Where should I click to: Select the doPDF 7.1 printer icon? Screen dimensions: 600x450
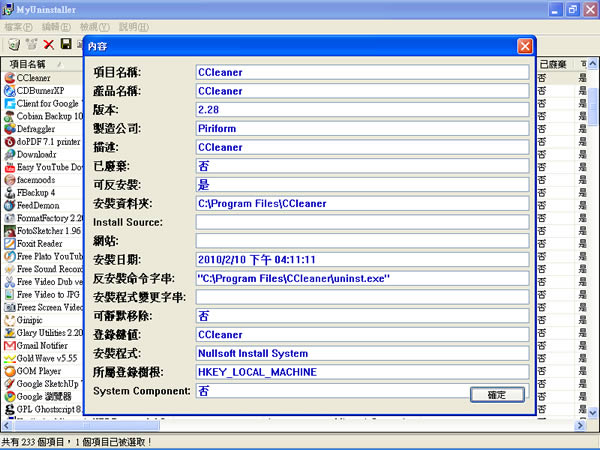tap(10, 142)
